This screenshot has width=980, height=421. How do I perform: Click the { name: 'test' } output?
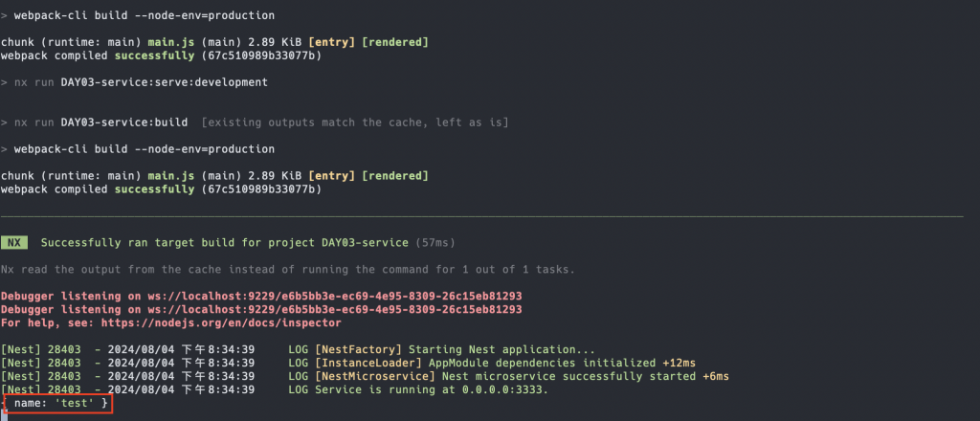(60, 405)
